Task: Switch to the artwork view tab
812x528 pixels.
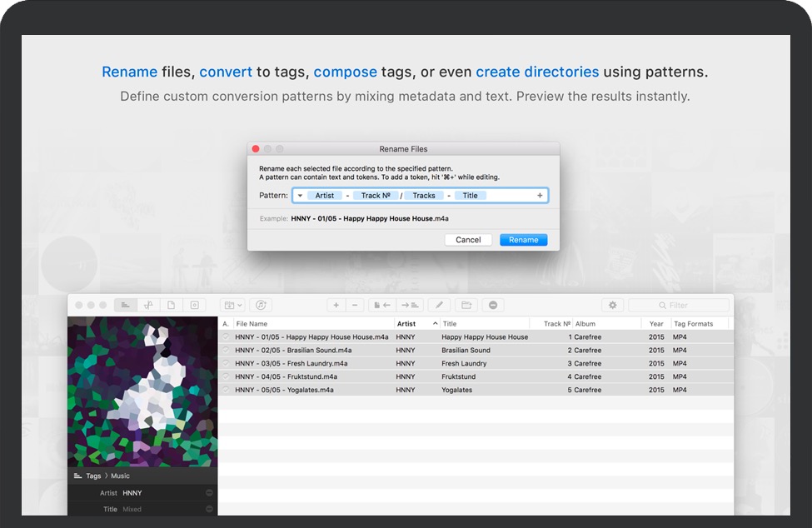Action: coord(194,306)
